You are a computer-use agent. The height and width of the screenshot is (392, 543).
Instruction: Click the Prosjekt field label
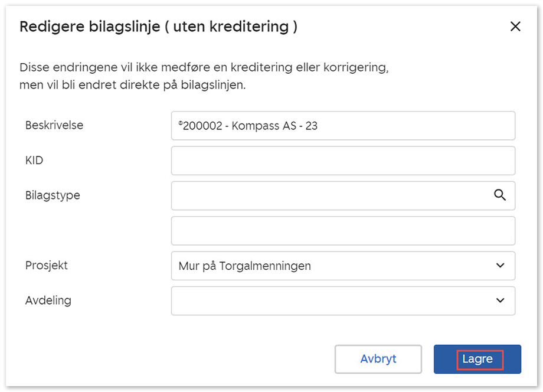tap(47, 265)
